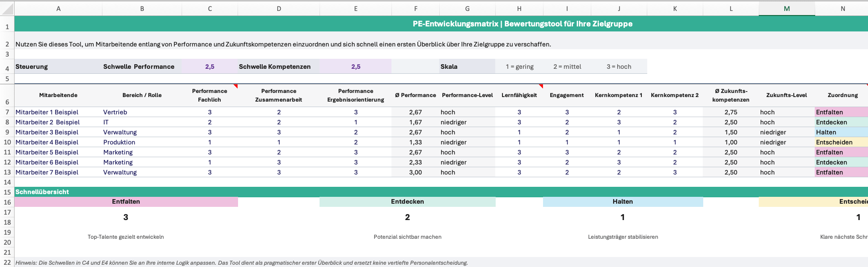Image resolution: width=868 pixels, height=267 pixels.
Task: Click Ø Performance 3,00 for Mitarbeiter 7
Action: coord(416,172)
